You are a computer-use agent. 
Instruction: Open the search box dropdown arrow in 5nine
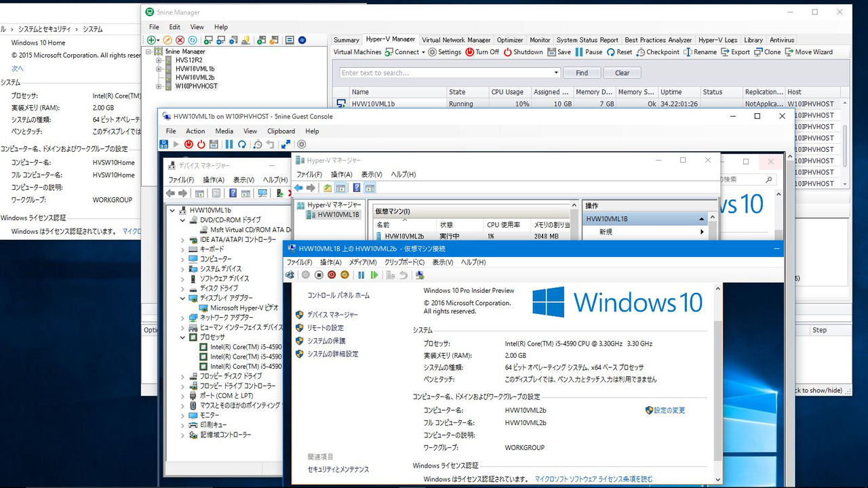tap(557, 73)
